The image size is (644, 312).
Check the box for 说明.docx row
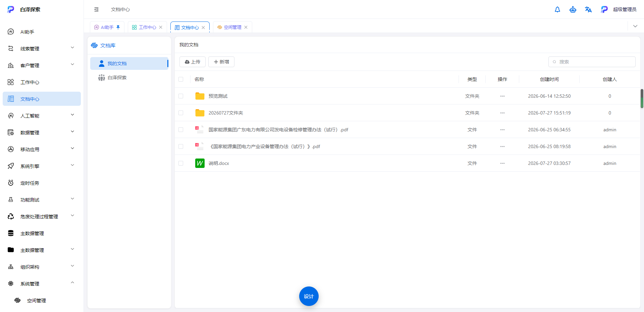181,163
